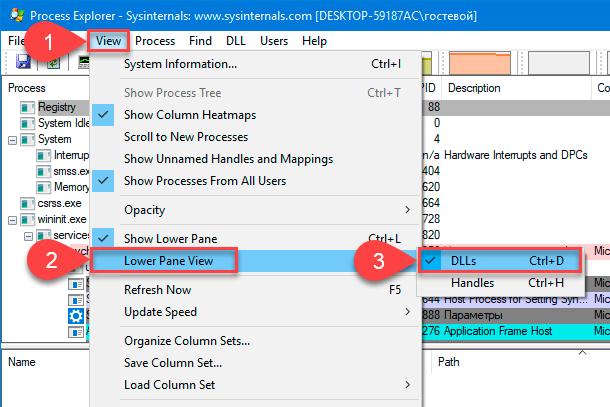The image size is (610, 407).
Task: Select the csrss.exe process row
Action: point(60,203)
